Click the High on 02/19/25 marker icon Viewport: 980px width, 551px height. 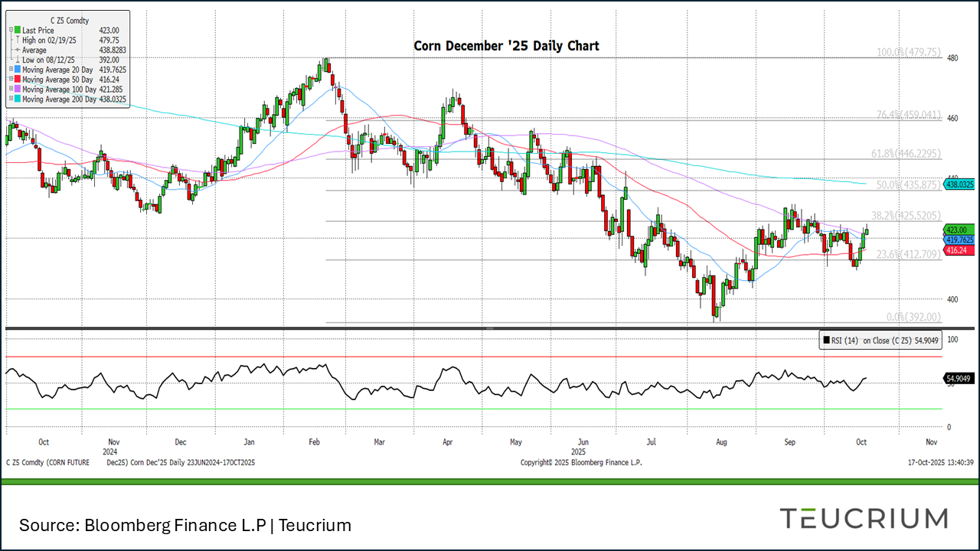(x=17, y=41)
